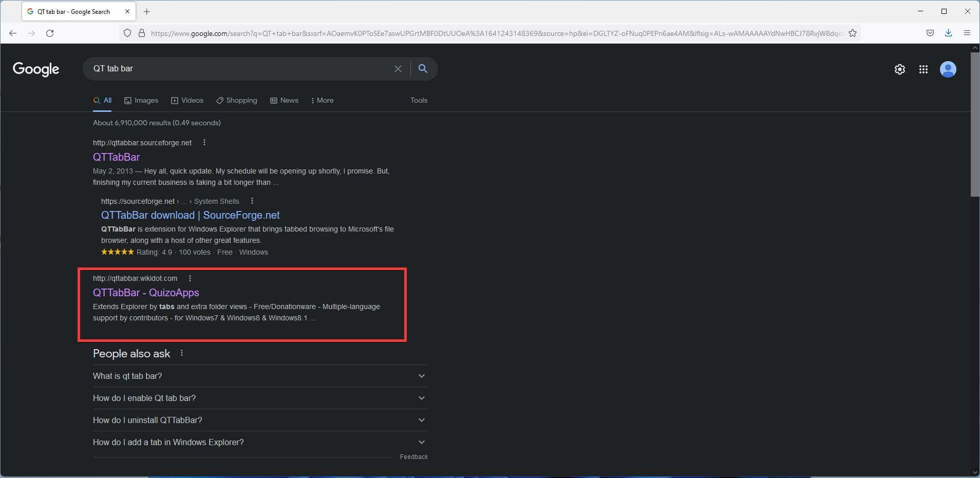Screen dimensions: 980x478
Task: Open the Firefox application menu
Action: click(967, 33)
